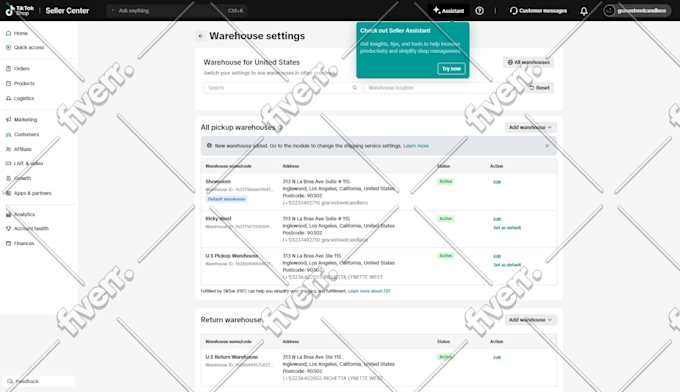Open Affiliate sidebar item
The image size is (680, 392).
[23, 149]
